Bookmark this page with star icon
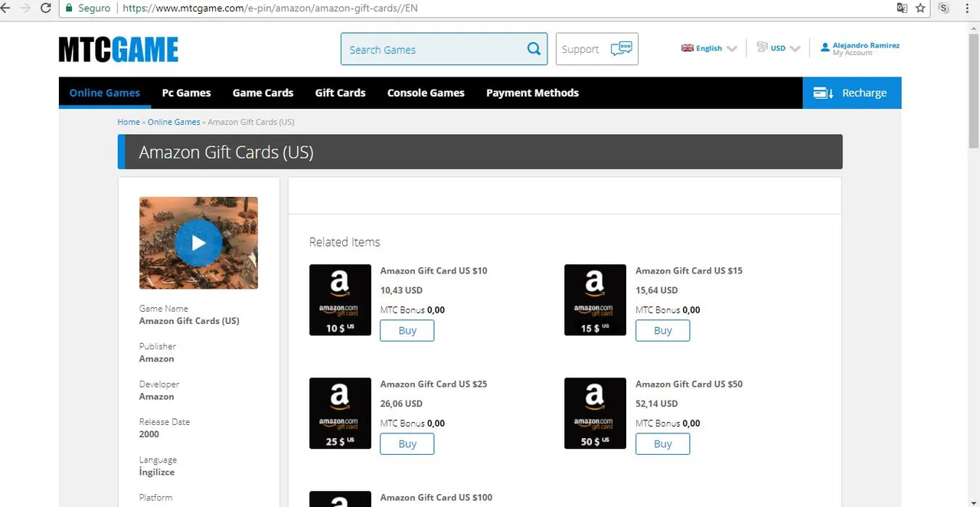 click(x=920, y=8)
